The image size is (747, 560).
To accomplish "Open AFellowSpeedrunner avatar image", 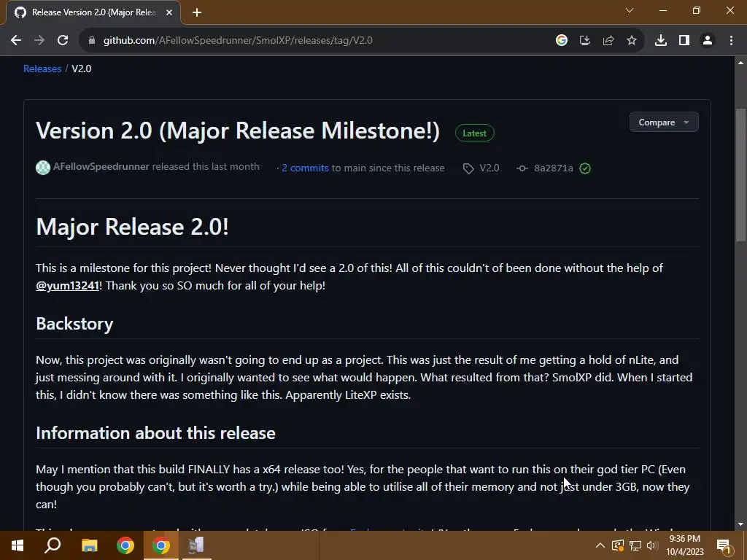I will 43,168.
